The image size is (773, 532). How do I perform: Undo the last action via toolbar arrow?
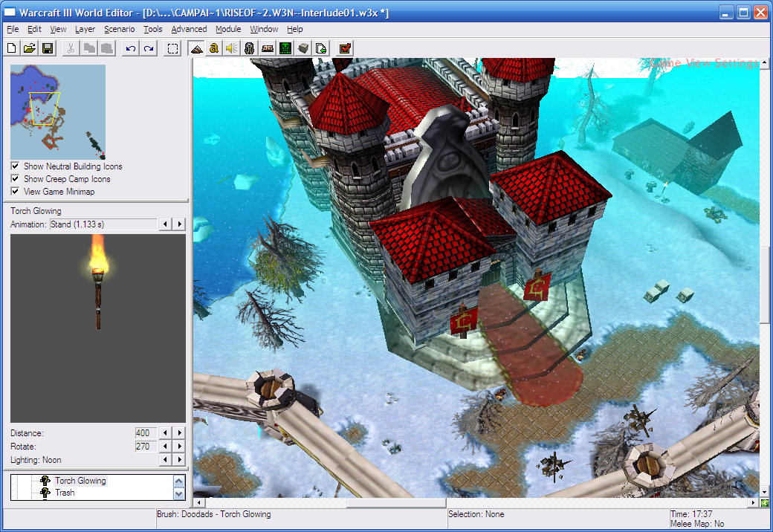[131, 48]
